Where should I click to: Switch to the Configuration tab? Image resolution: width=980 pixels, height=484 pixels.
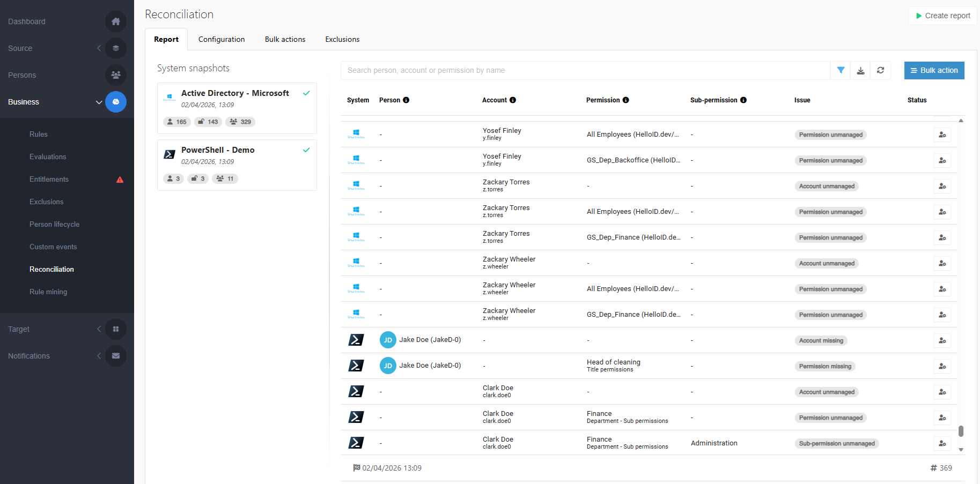[x=222, y=40]
